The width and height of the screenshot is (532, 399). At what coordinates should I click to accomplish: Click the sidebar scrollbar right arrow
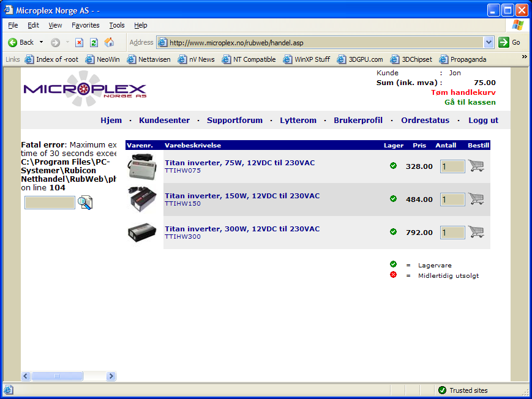(111, 376)
